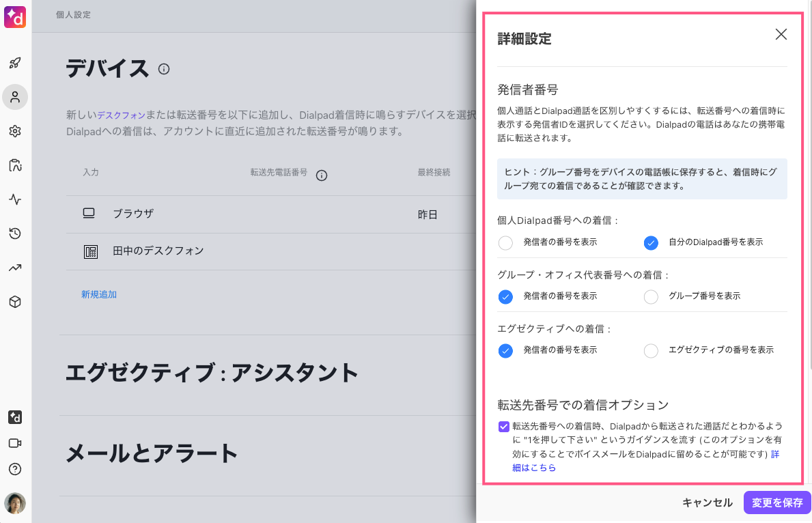Select the activity pulse icon
Image resolution: width=812 pixels, height=523 pixels.
click(x=15, y=199)
